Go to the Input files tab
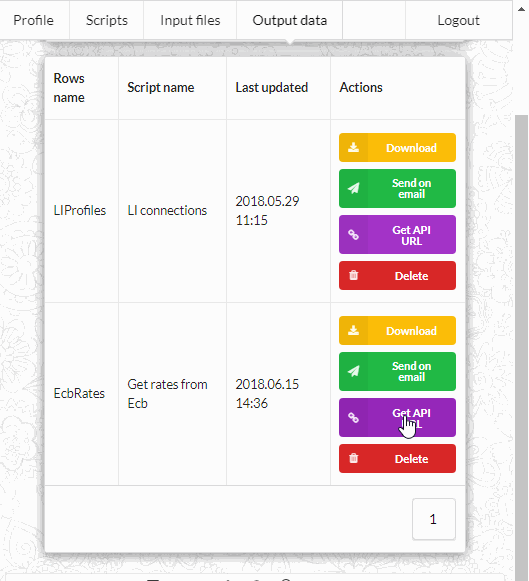 click(x=190, y=20)
